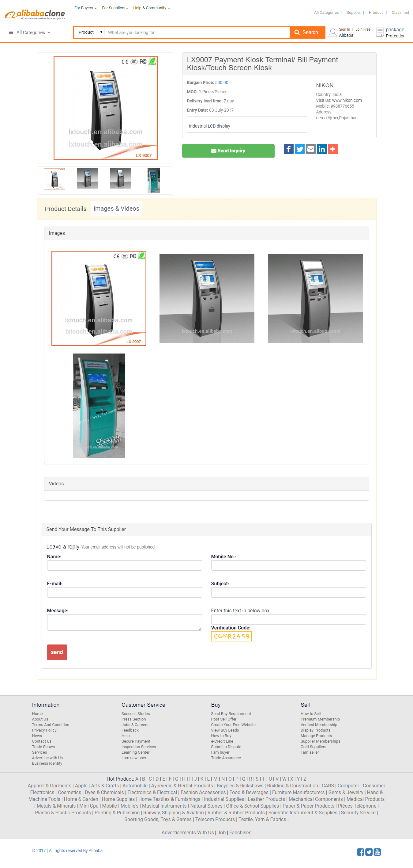The image size is (413, 868).
Task: Select the green kiosk thumbnail
Action: pyautogui.click(x=153, y=181)
